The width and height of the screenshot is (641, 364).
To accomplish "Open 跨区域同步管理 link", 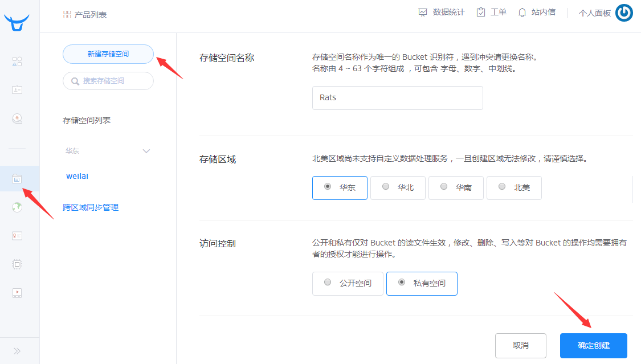I will click(91, 207).
